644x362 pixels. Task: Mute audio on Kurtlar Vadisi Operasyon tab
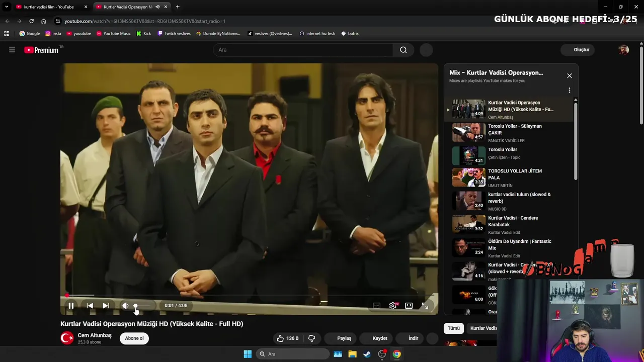click(x=157, y=7)
